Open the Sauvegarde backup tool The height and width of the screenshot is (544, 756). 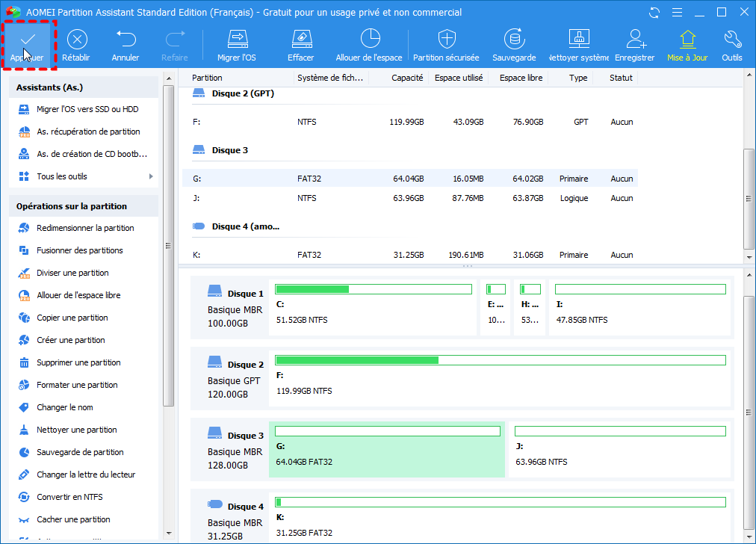[514, 43]
